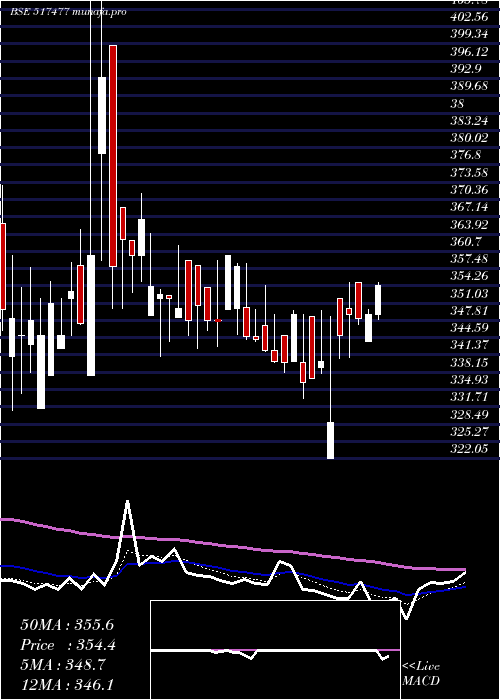Click the 402.56 price axis label
The height and width of the screenshot is (700, 500).
468,18
